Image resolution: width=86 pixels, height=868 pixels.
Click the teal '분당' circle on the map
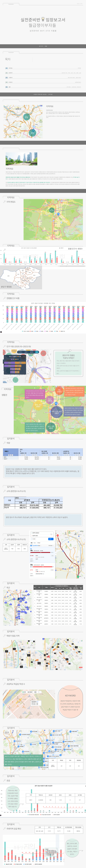point(33,133)
